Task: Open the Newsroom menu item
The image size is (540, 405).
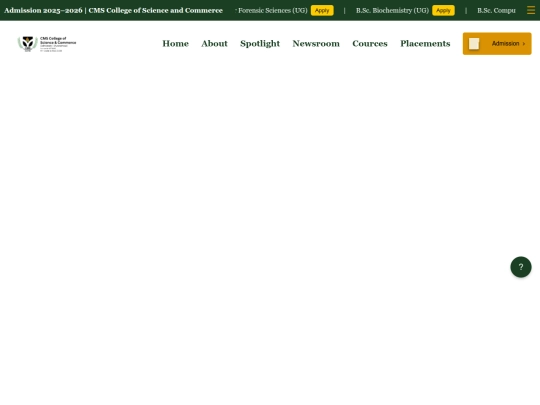Action: coord(316,43)
